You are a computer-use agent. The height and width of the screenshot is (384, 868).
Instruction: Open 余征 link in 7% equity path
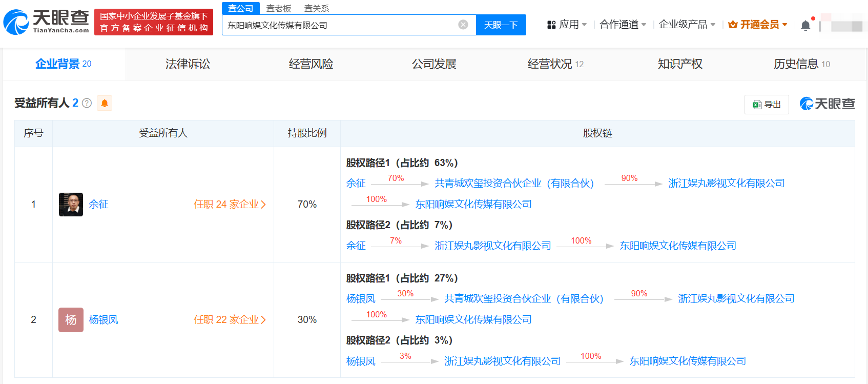[x=356, y=246]
